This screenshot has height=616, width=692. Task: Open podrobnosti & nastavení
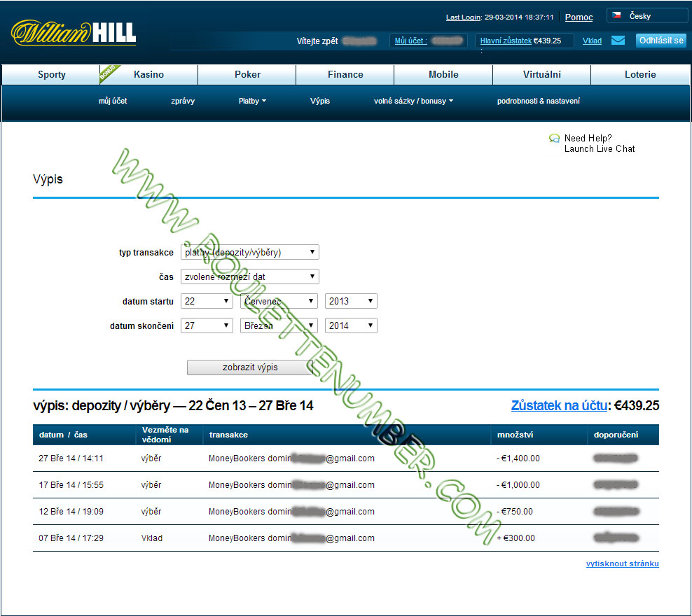tap(539, 101)
